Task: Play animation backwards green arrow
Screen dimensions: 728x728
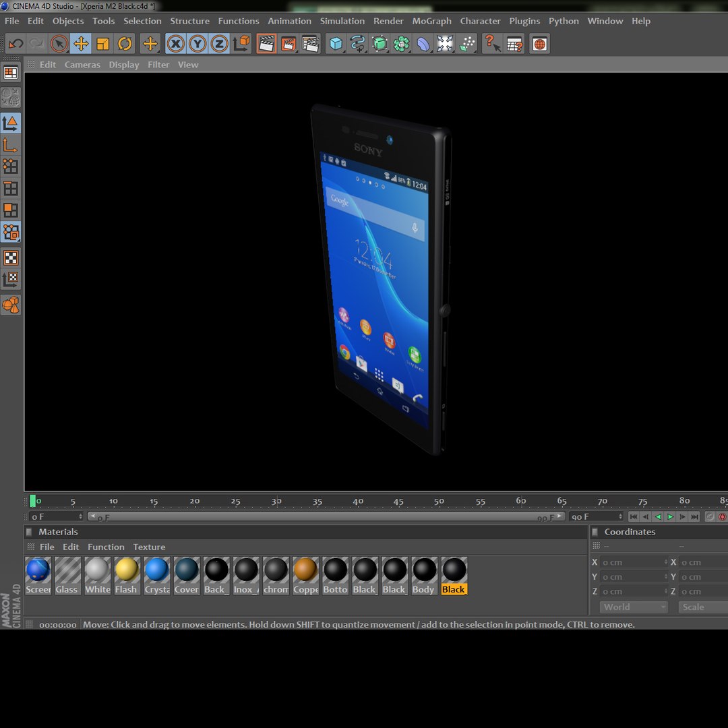Action: point(658,517)
